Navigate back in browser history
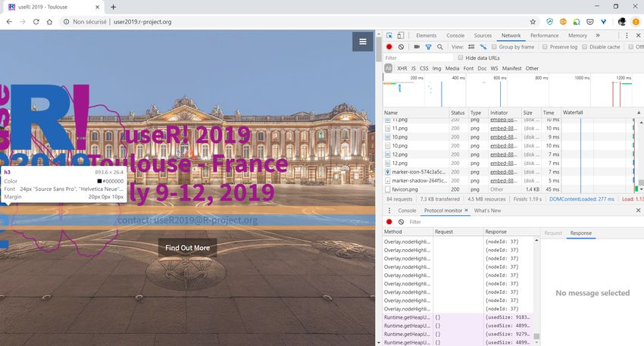 9,22
